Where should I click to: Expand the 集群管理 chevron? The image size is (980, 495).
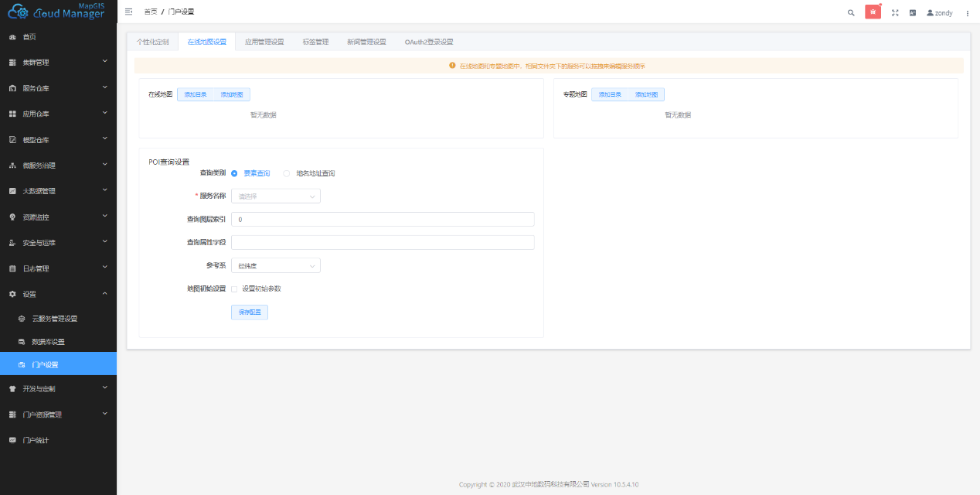(x=105, y=62)
